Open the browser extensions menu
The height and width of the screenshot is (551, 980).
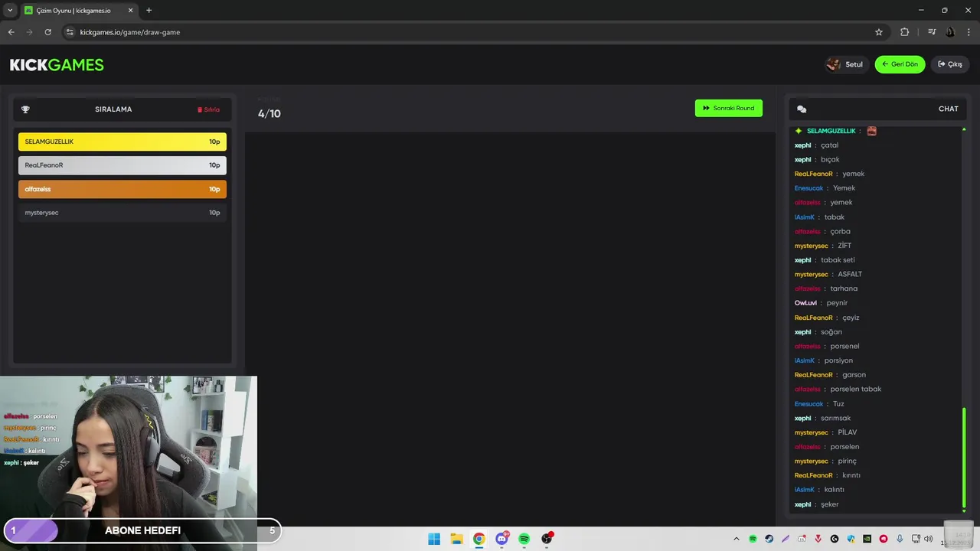[905, 32]
